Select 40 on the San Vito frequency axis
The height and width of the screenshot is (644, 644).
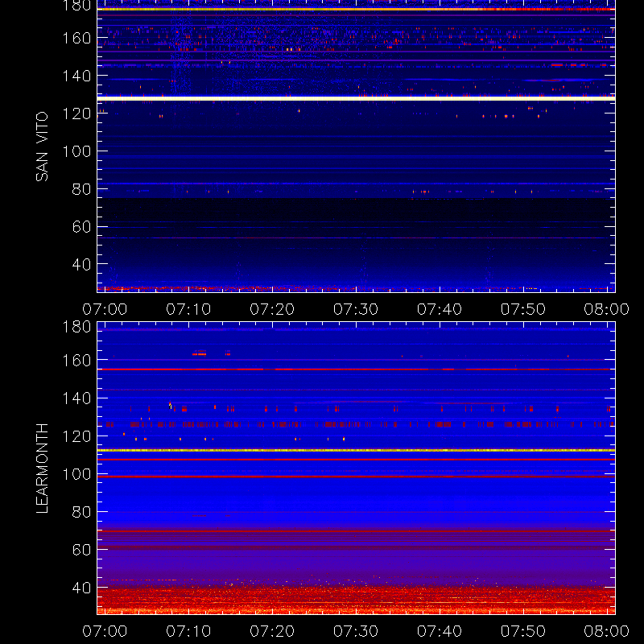coord(81,265)
